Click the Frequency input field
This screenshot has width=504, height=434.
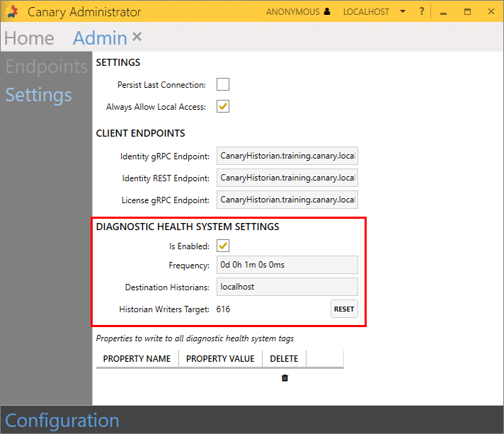[x=287, y=265]
